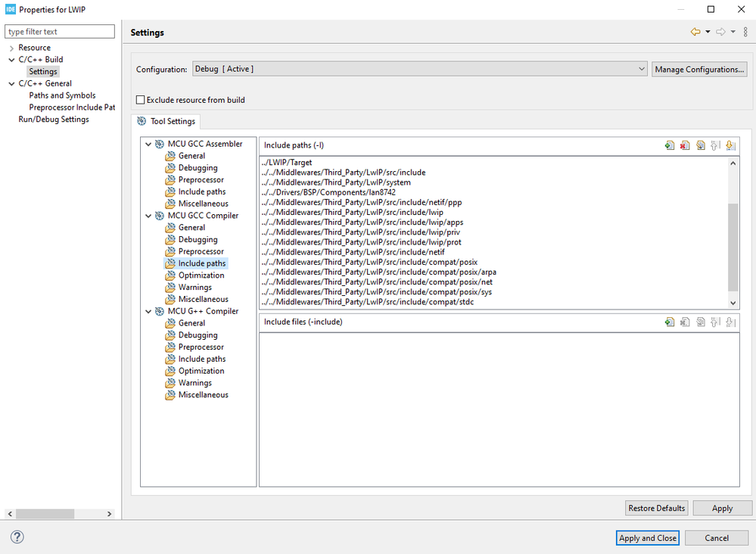Edit icon in Include files toolbar
Screen dimensions: 756x554
coord(700,322)
